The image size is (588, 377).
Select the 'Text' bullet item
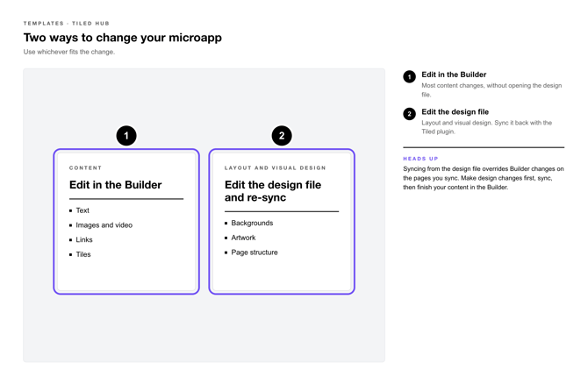pos(82,210)
